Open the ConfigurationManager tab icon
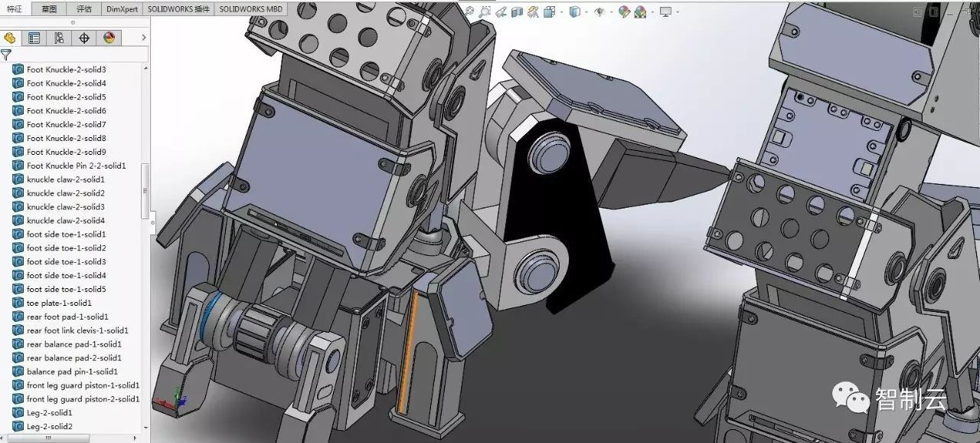Image resolution: width=980 pixels, height=443 pixels. click(59, 38)
